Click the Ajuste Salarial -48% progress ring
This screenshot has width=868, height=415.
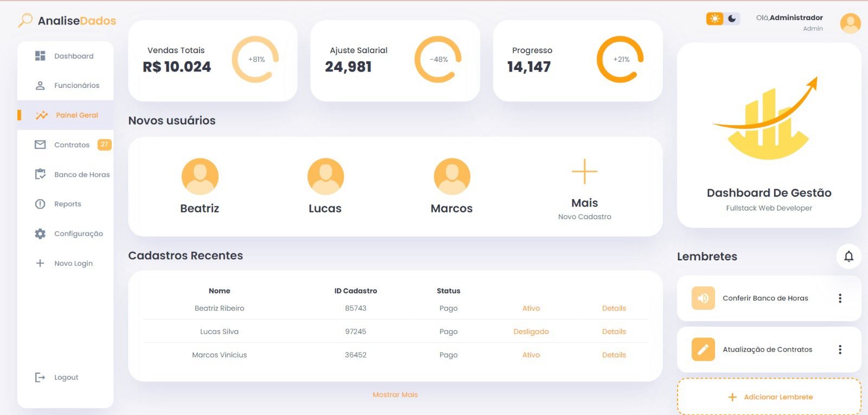(438, 59)
